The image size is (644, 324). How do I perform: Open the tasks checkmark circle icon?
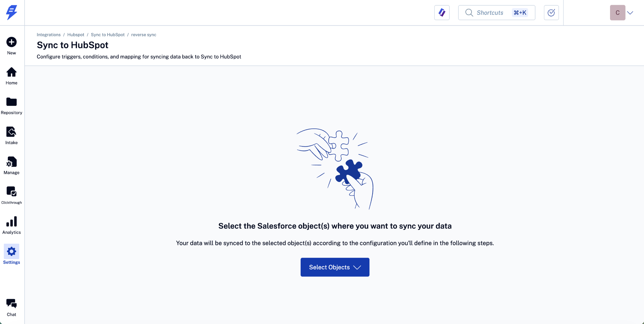(551, 13)
